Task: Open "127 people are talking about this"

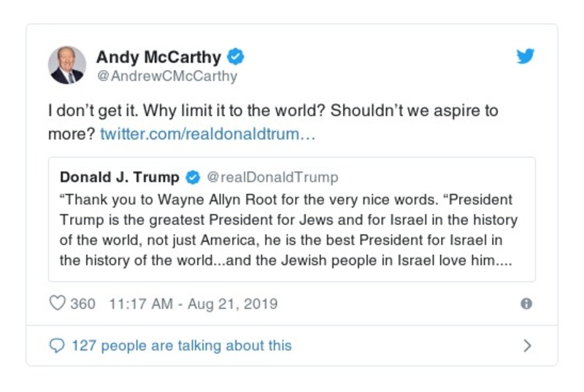Action: (x=181, y=346)
